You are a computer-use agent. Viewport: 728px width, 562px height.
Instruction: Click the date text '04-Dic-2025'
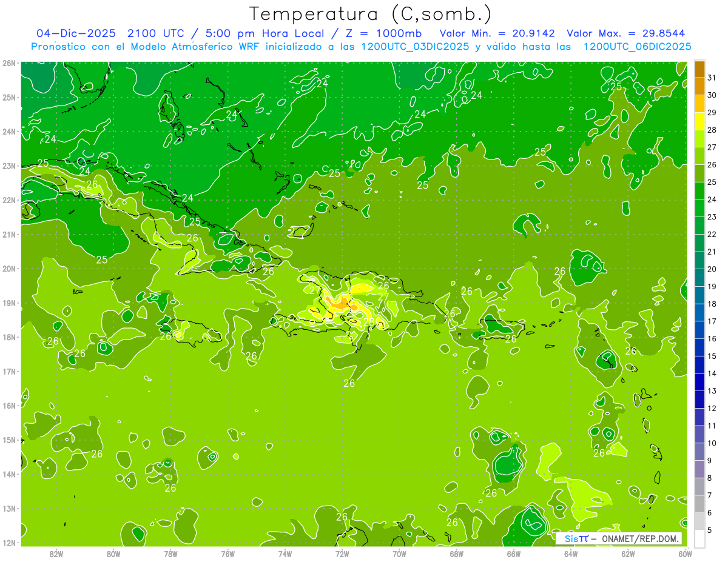pos(76,33)
